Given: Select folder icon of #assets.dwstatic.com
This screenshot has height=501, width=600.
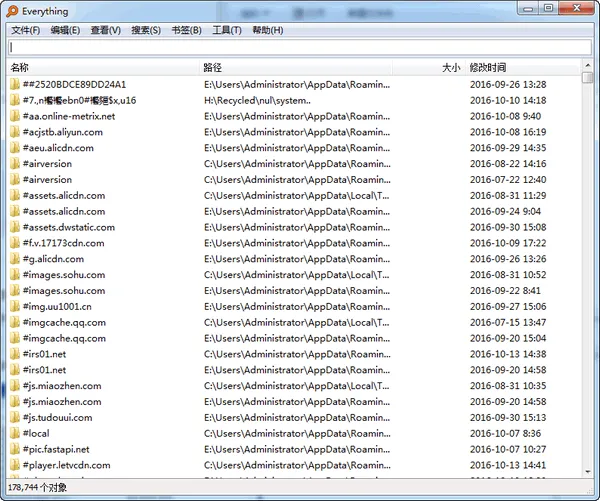Looking at the screenshot, I should pyautogui.click(x=15, y=227).
